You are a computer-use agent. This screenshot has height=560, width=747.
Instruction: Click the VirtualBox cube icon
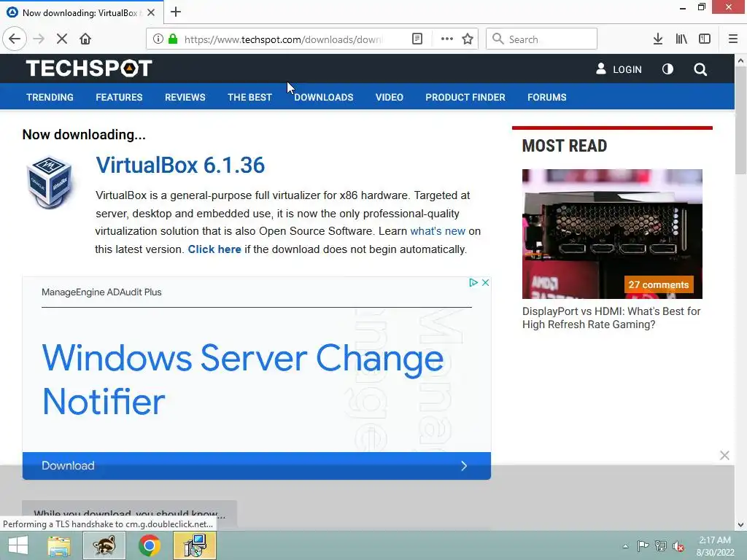click(49, 183)
